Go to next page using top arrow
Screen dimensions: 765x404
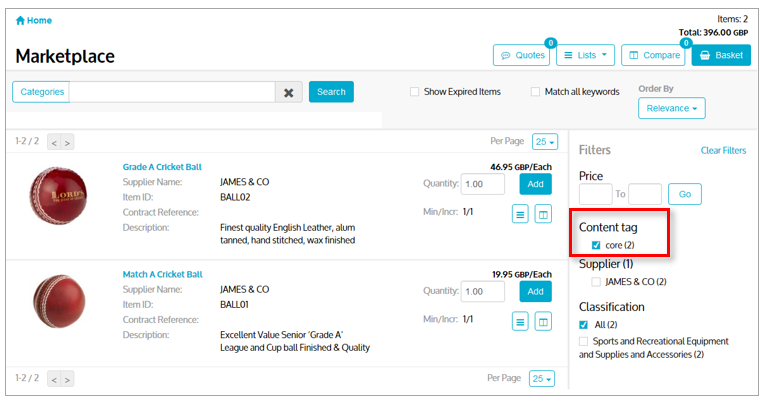tap(68, 143)
